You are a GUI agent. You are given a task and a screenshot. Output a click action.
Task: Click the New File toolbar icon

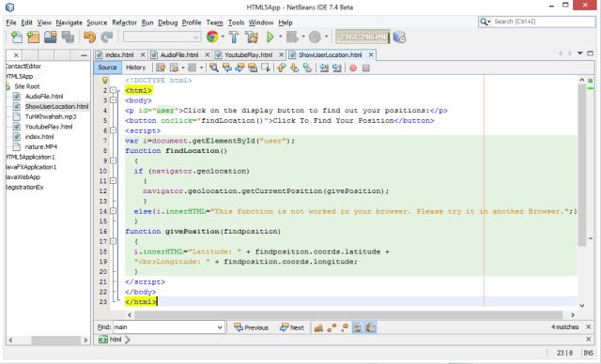click(17, 38)
